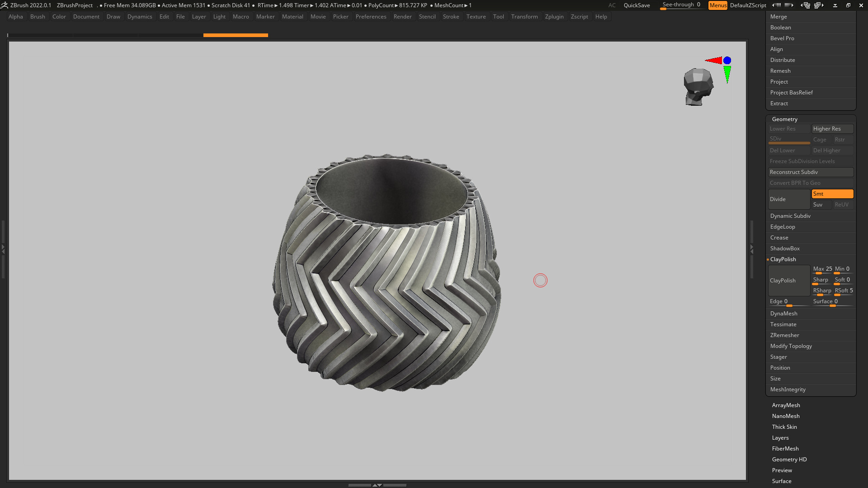Screen dimensions: 868x488
Task: Toggle the Smt smoothing option
Action: pyautogui.click(x=832, y=194)
